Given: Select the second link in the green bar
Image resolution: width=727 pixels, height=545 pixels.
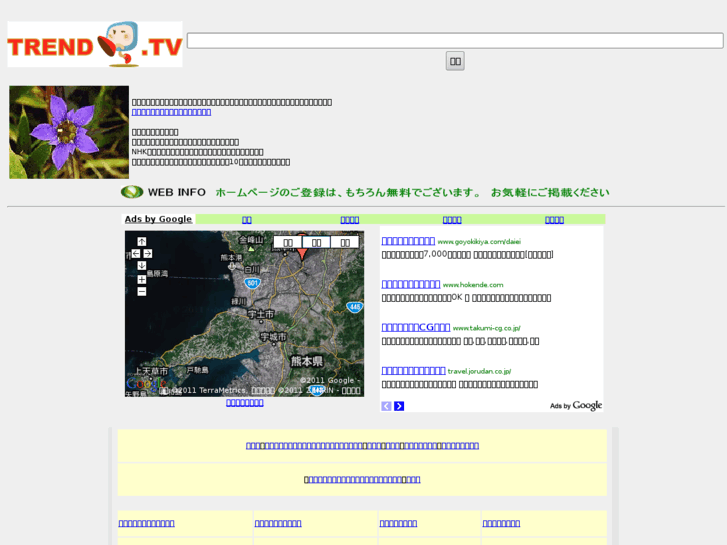Looking at the screenshot, I should [x=350, y=220].
